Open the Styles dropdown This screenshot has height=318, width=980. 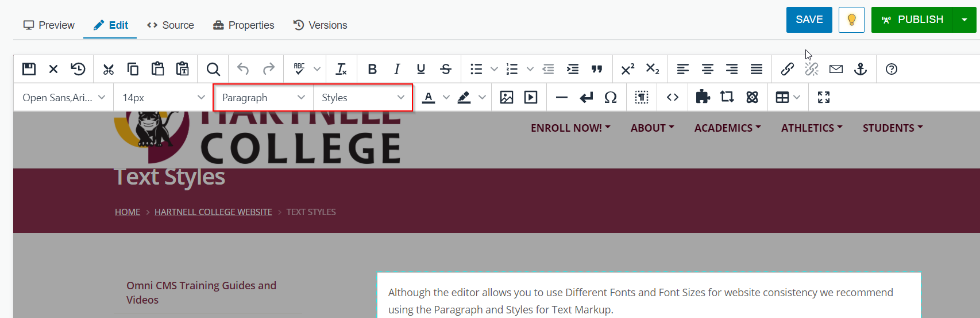click(362, 98)
